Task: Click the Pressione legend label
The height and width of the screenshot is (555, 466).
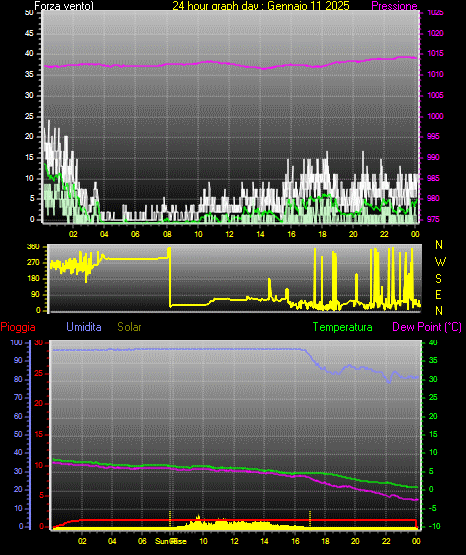Action: coord(394,6)
